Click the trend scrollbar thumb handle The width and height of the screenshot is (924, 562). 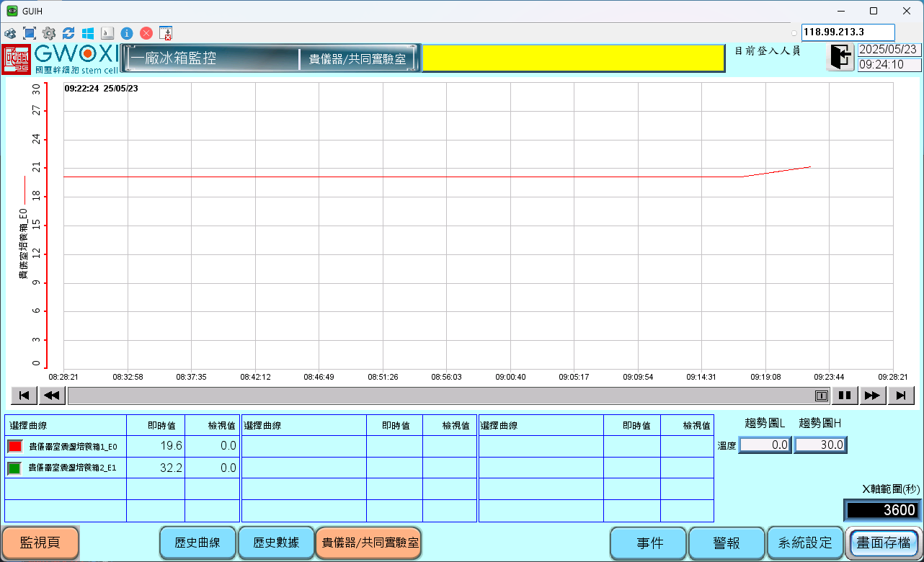coord(821,396)
